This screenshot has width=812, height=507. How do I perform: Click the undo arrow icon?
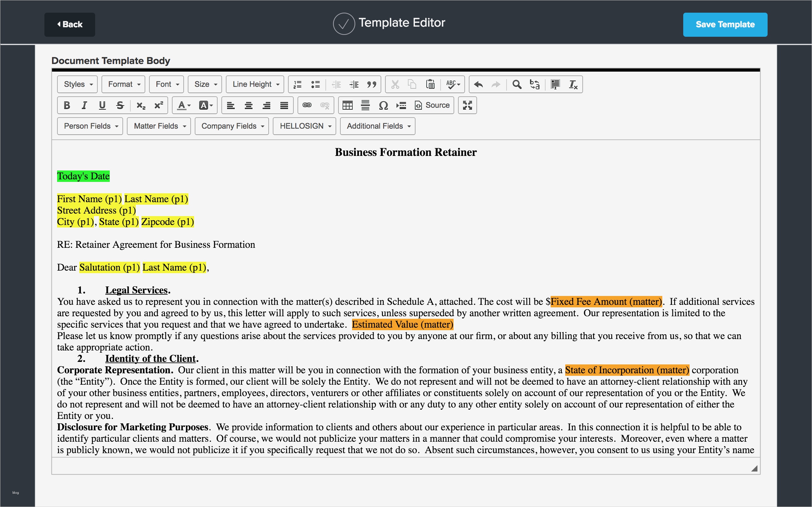click(478, 84)
